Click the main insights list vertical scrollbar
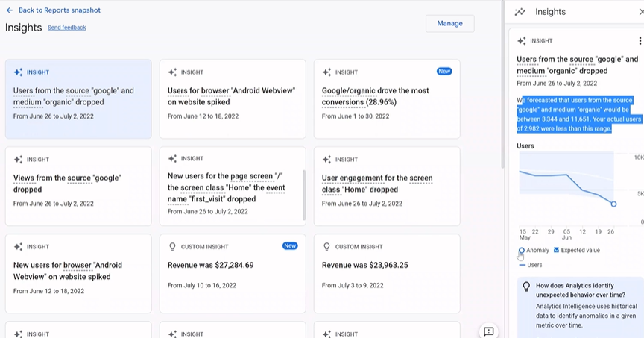The image size is (644, 338). [x=503, y=84]
